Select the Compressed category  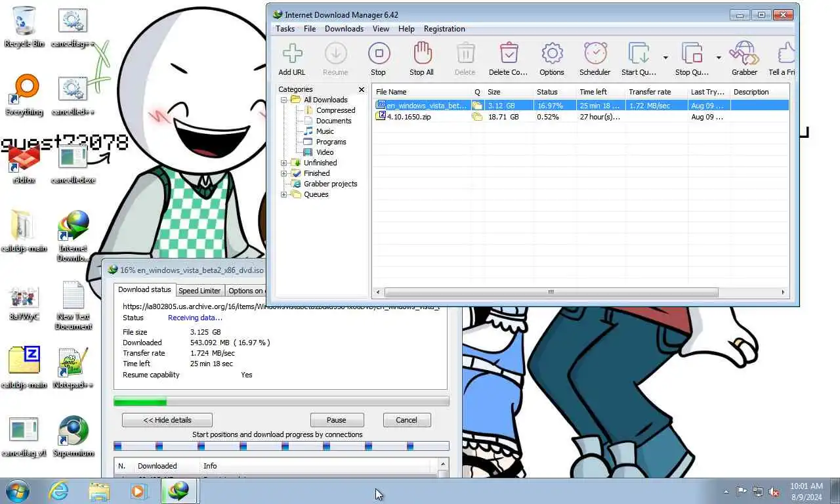click(335, 110)
